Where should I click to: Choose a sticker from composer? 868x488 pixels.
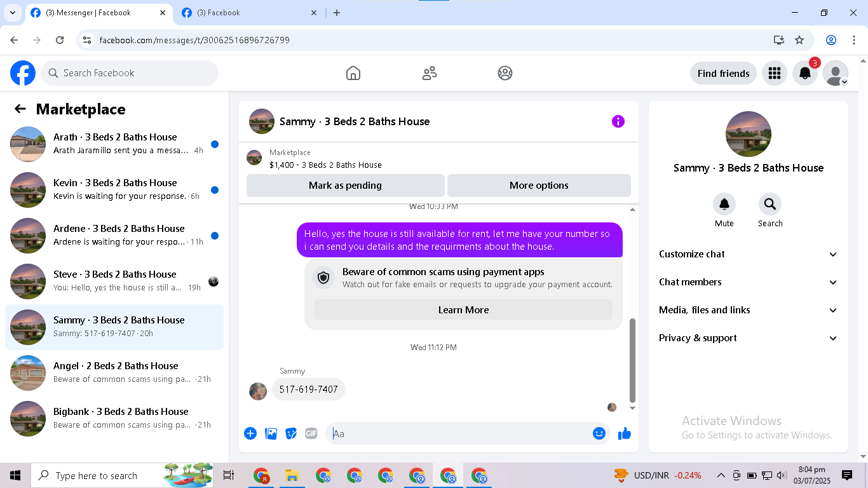click(291, 433)
